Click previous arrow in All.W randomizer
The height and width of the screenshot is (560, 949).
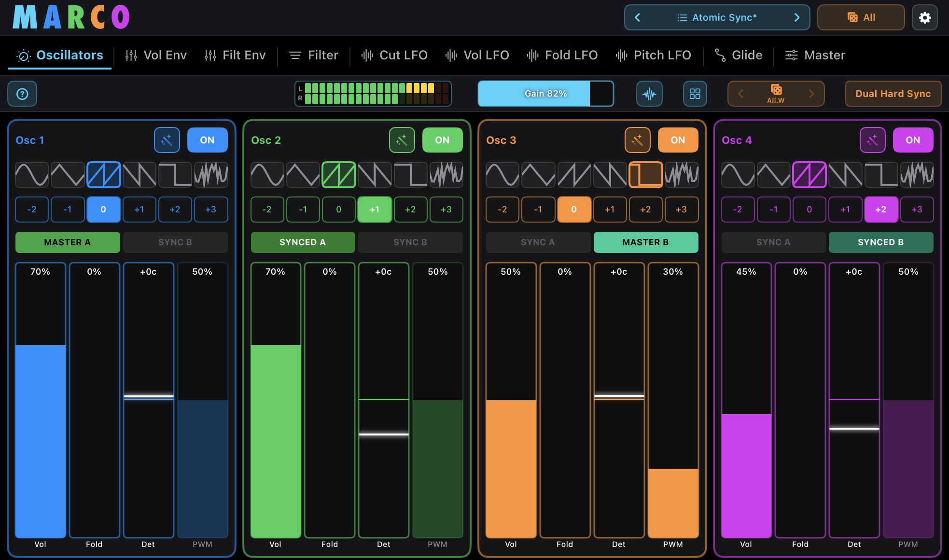click(740, 94)
